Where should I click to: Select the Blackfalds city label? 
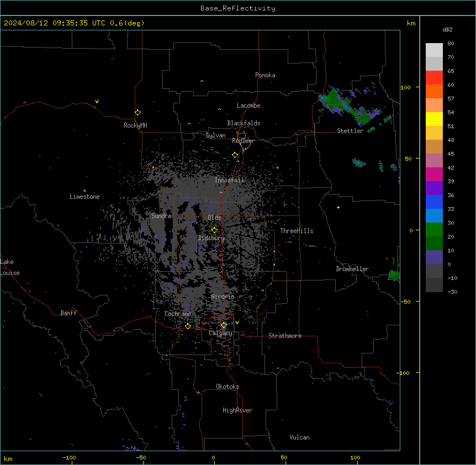[244, 123]
